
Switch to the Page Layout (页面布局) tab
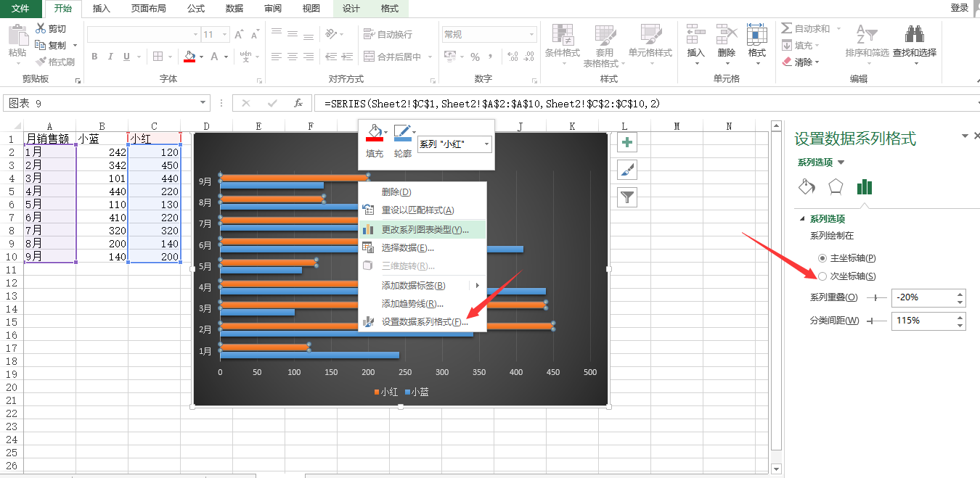point(149,9)
